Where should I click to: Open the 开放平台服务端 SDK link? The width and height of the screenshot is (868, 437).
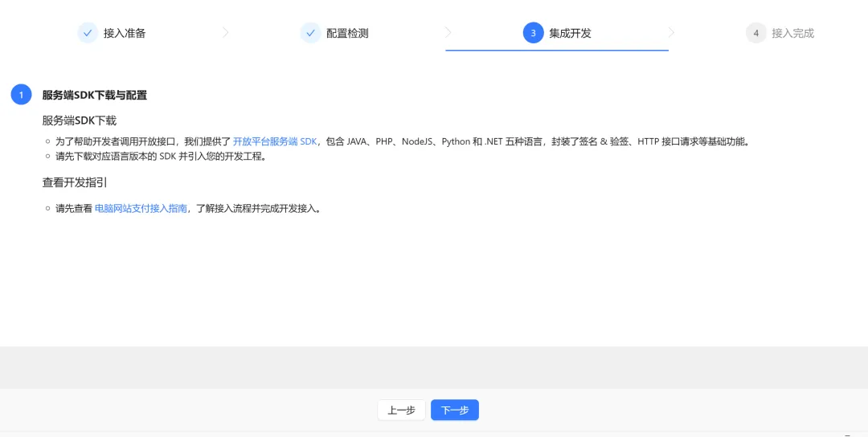[x=275, y=141]
